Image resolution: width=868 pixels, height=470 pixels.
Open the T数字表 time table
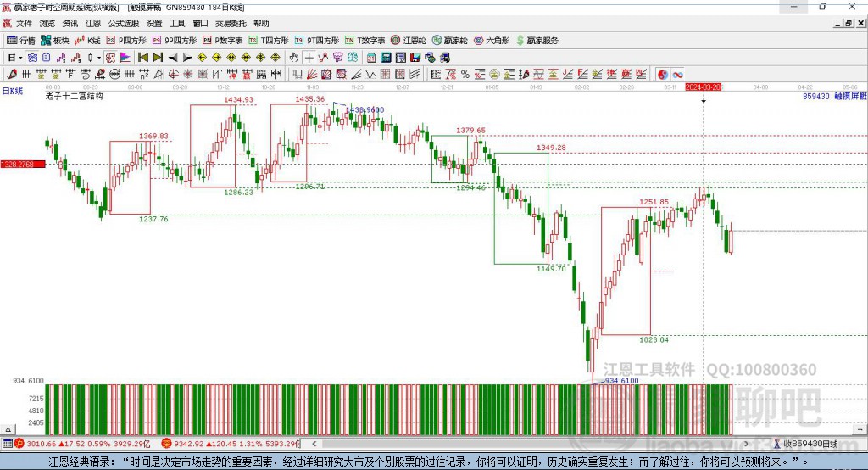click(x=364, y=41)
